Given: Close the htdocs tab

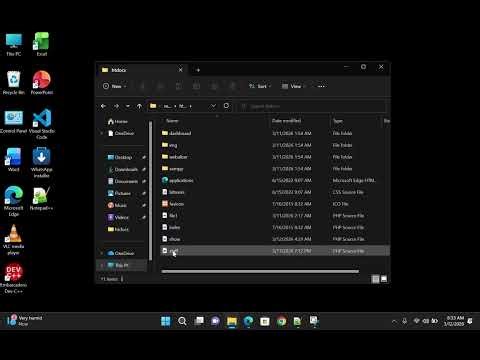Looking at the screenshot, I should coord(180,70).
